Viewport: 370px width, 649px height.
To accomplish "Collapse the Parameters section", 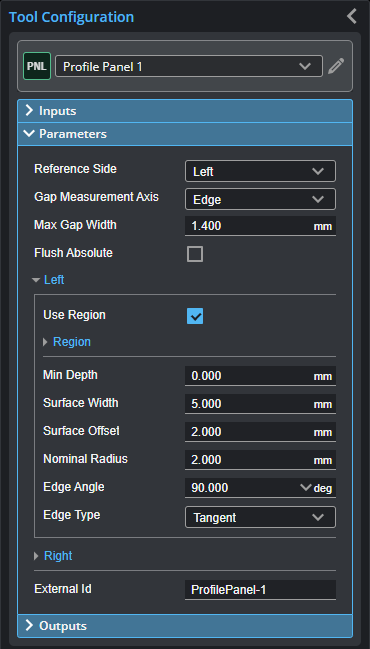I will click(x=185, y=134).
